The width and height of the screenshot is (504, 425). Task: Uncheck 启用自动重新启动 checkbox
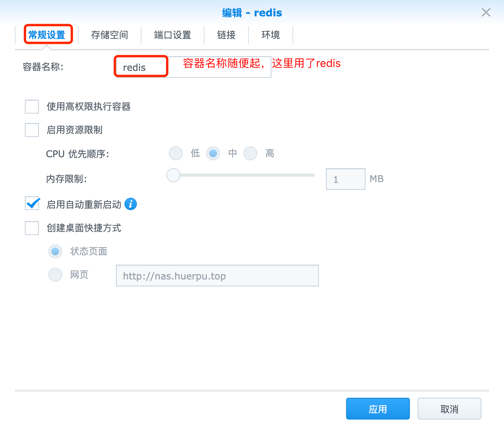coord(32,204)
